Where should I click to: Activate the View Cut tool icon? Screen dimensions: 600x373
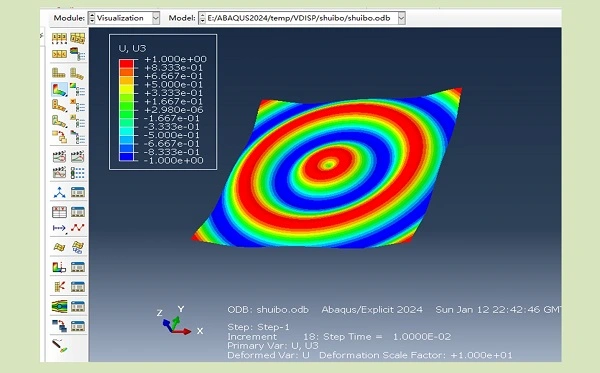click(x=59, y=267)
